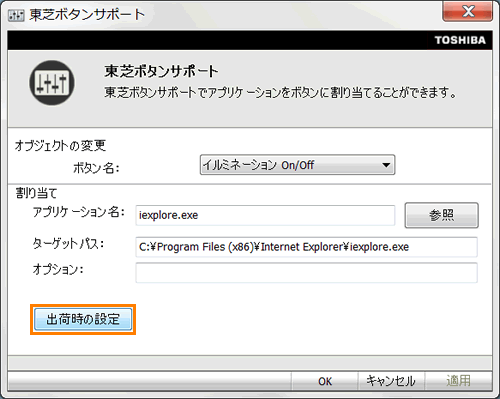Viewport: 500px width, 399px height.
Task: Click the title bar app icon
Action: [x=16, y=15]
